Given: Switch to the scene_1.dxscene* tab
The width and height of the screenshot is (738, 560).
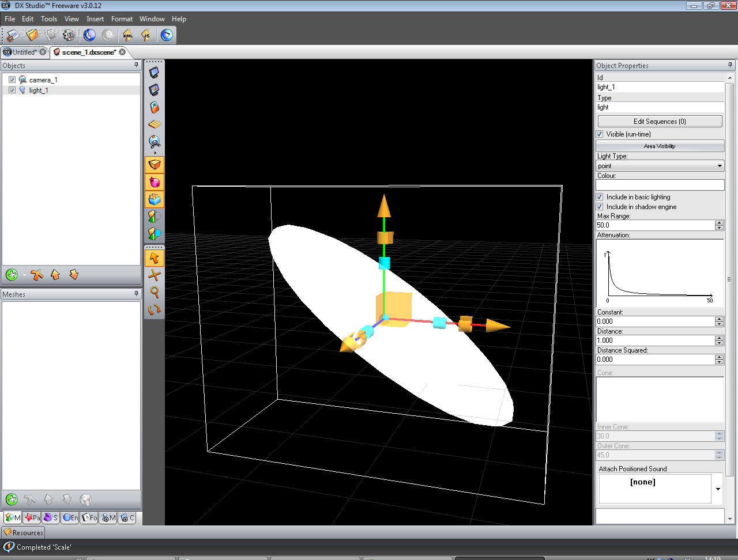Looking at the screenshot, I should click(x=89, y=52).
